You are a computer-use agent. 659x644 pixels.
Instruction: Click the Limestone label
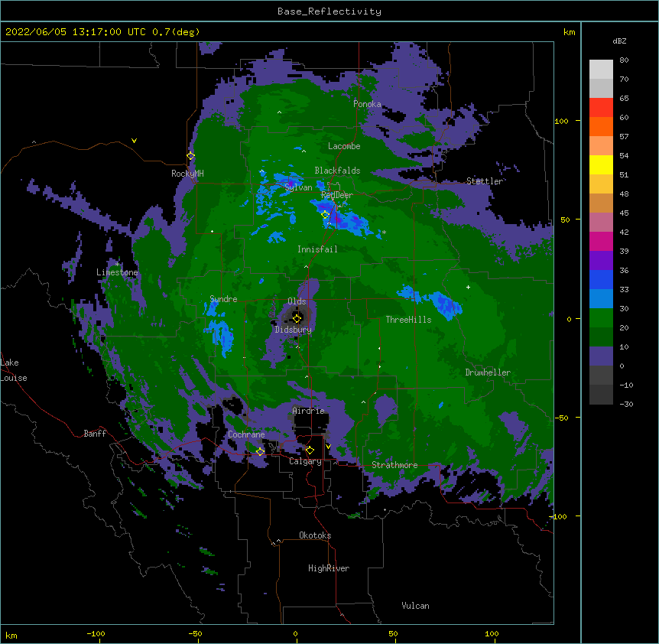click(x=117, y=272)
